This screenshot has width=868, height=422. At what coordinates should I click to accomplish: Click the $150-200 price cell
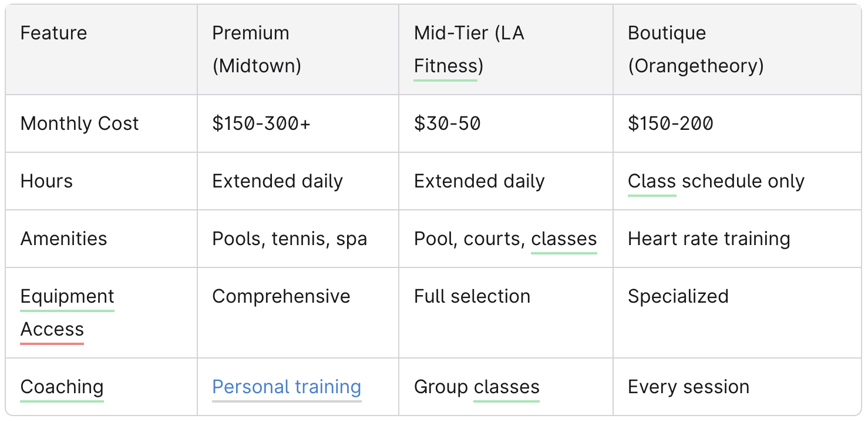click(737, 123)
